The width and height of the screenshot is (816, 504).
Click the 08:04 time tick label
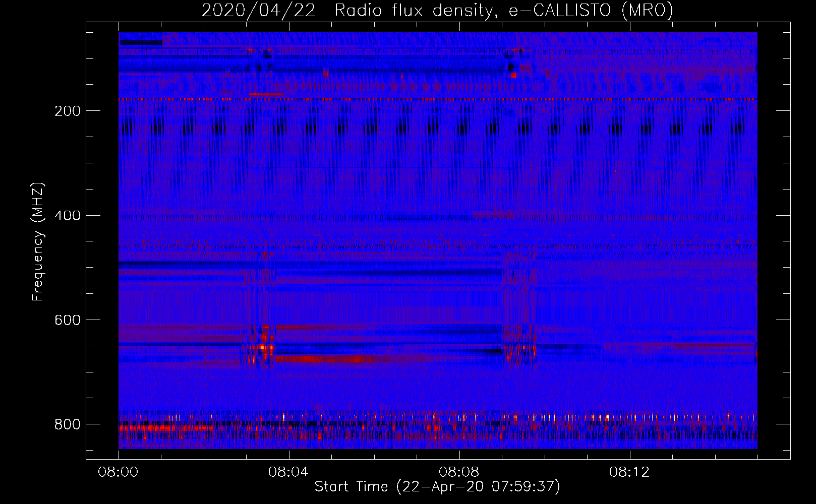pos(288,472)
